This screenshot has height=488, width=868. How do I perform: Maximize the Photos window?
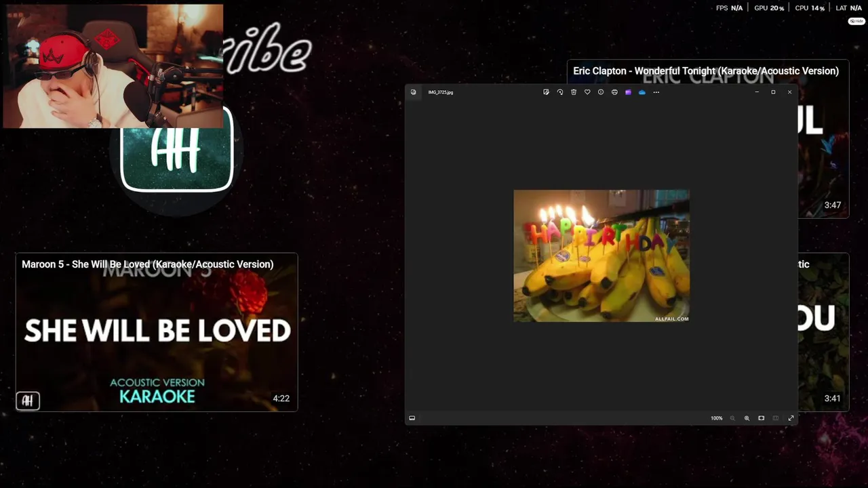pyautogui.click(x=773, y=92)
